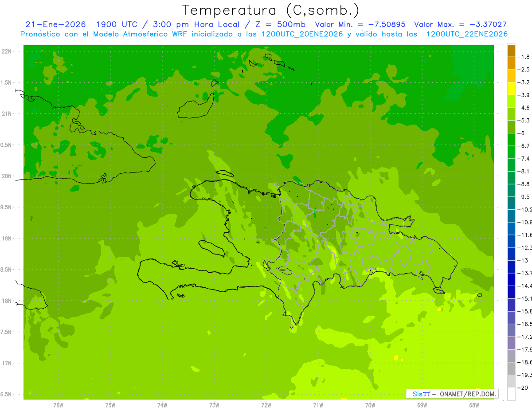Click the '70W' longitude label
This screenshot has height=411, width=532.
pos(370,405)
